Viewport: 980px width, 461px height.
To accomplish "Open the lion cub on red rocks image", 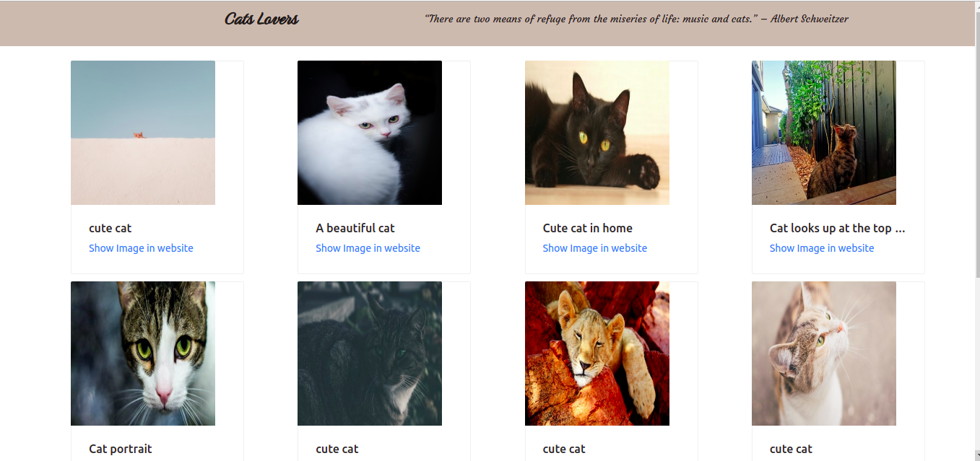I will pyautogui.click(x=597, y=354).
